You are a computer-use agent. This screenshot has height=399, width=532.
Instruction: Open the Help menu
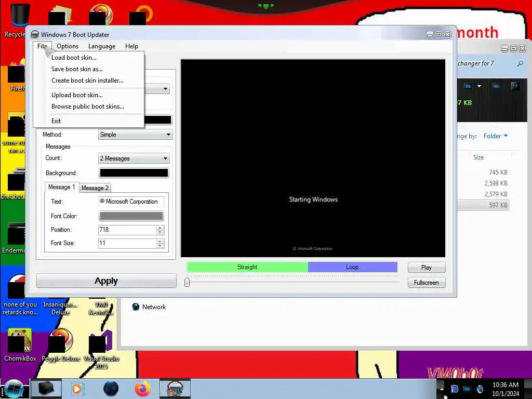tap(131, 46)
